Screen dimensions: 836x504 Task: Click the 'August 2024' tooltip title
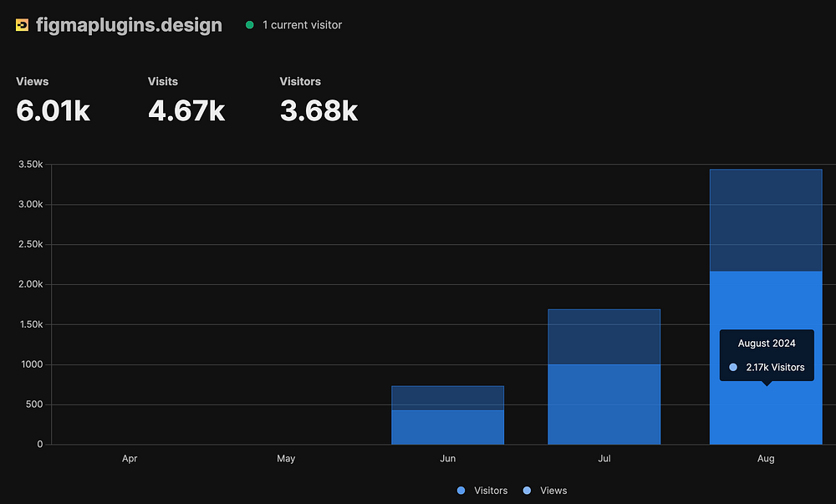[x=767, y=343]
